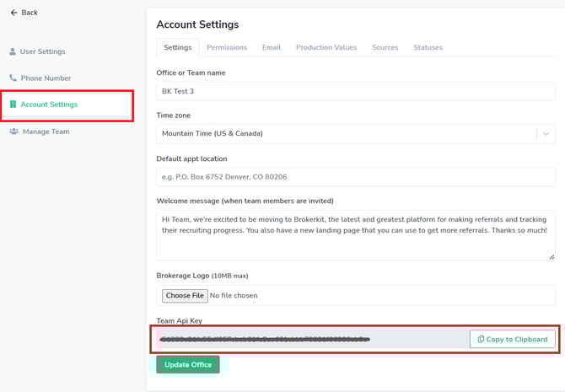Viewport: 565px width, 392px height.
Task: Click the Account Settings building icon
Action: coord(13,105)
